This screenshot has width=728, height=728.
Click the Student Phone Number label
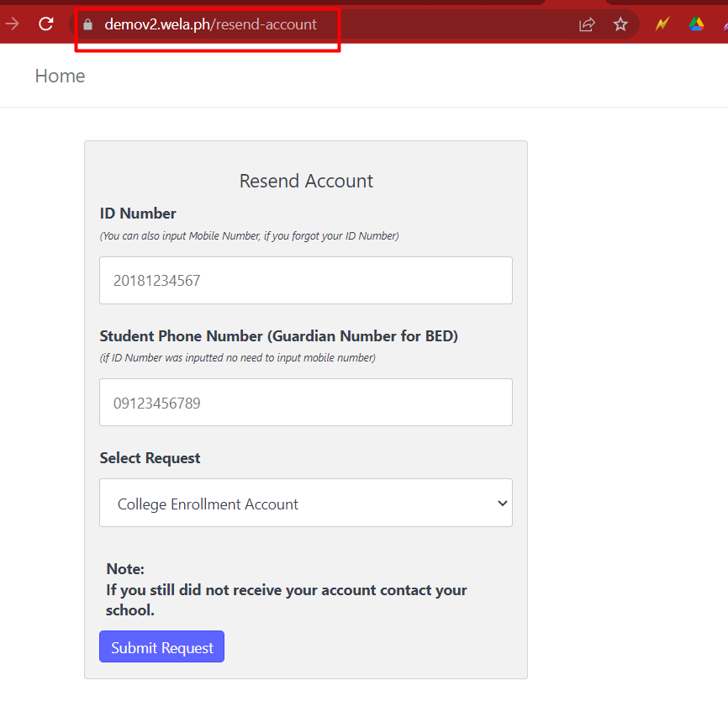279,336
